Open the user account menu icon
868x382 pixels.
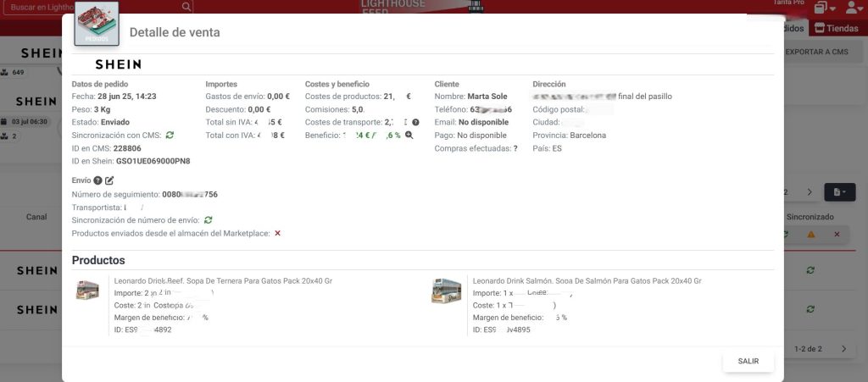coord(854,7)
